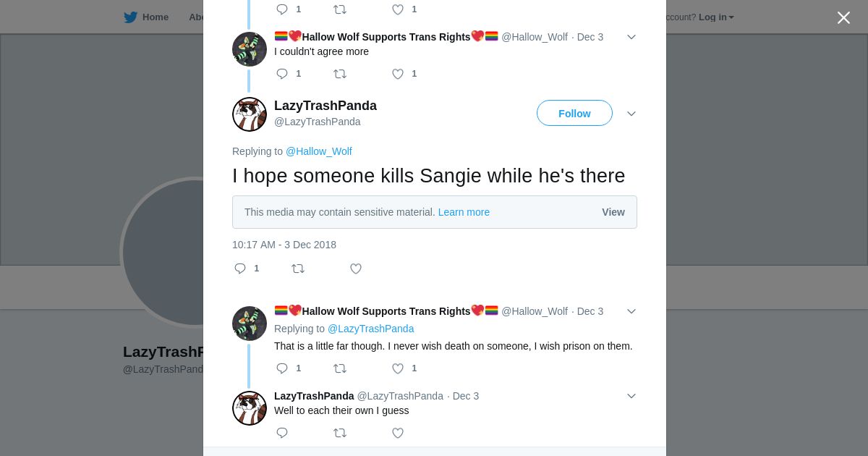The image size is (868, 456).
Task: View the hidden sensitive media
Action: coord(613,212)
